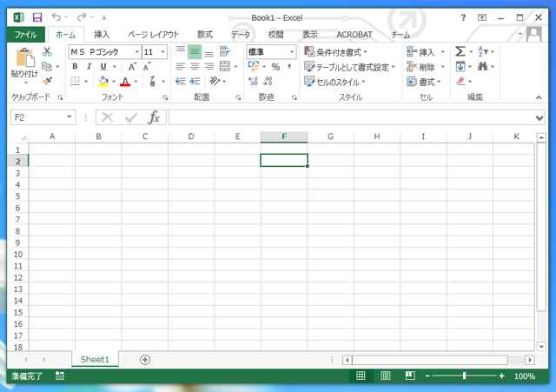Click zoom in plus button
556x392 pixels.
pyautogui.click(x=502, y=375)
